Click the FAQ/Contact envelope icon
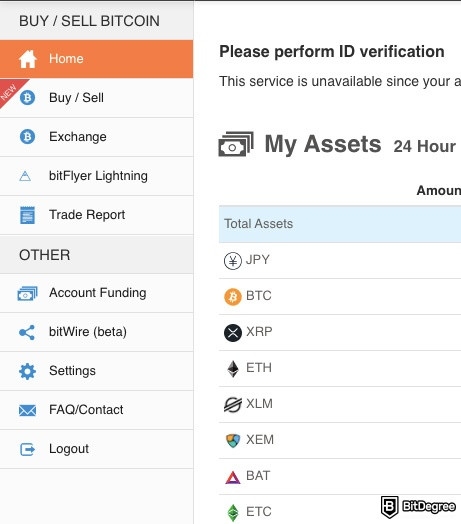 click(27, 410)
